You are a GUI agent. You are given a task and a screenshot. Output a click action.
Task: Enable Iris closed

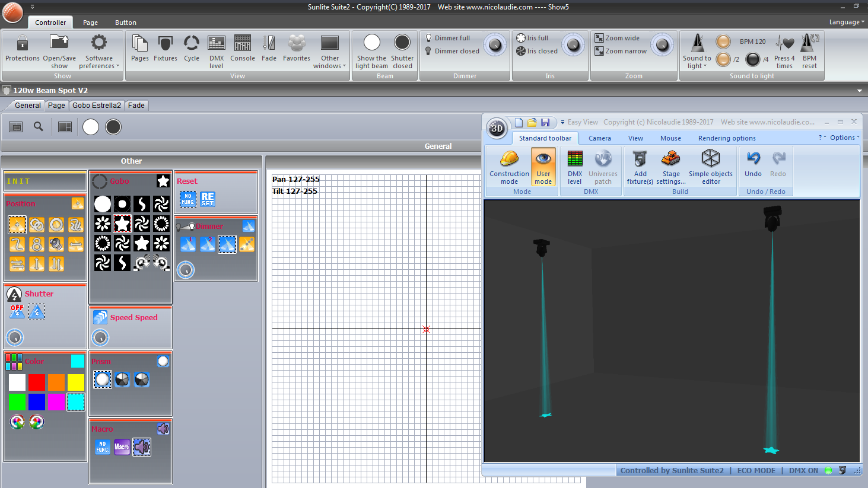(x=537, y=51)
